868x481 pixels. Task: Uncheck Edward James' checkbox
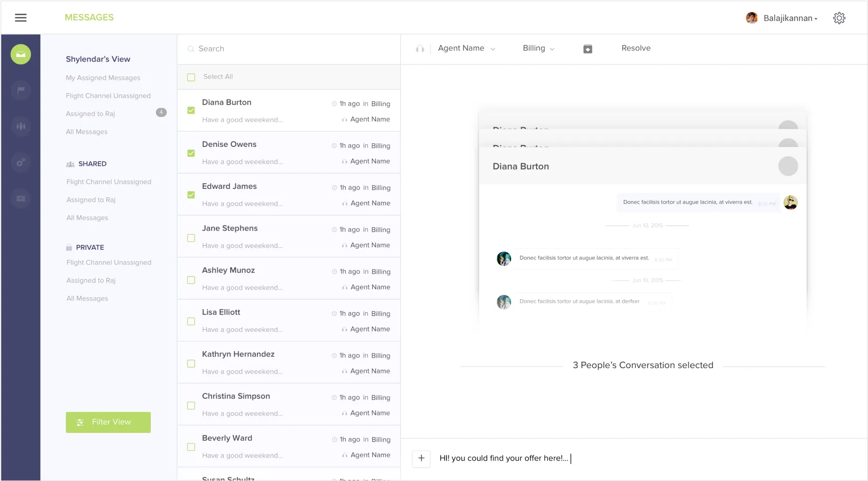[x=191, y=195]
